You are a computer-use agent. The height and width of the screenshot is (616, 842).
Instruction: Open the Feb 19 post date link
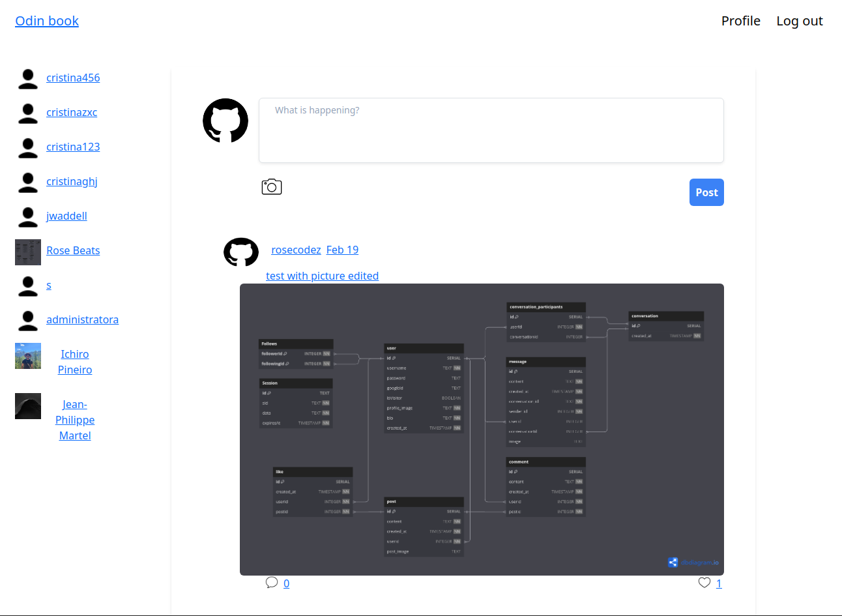click(342, 250)
